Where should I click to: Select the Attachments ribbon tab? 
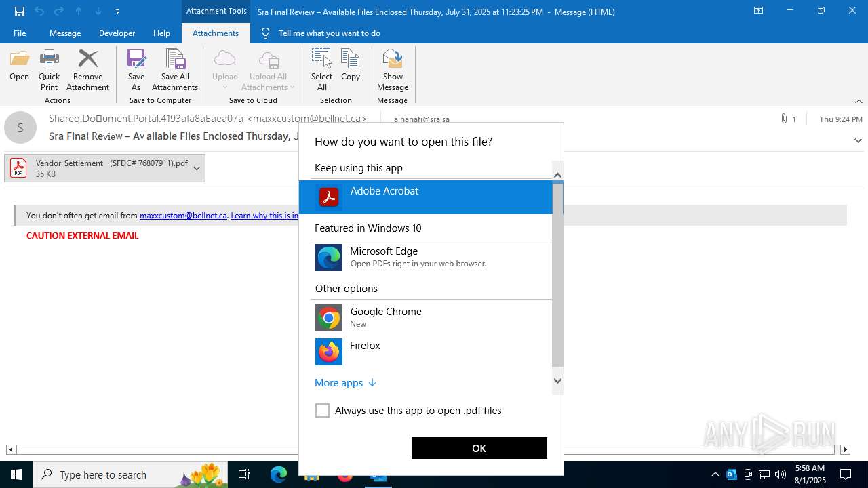[x=216, y=33]
